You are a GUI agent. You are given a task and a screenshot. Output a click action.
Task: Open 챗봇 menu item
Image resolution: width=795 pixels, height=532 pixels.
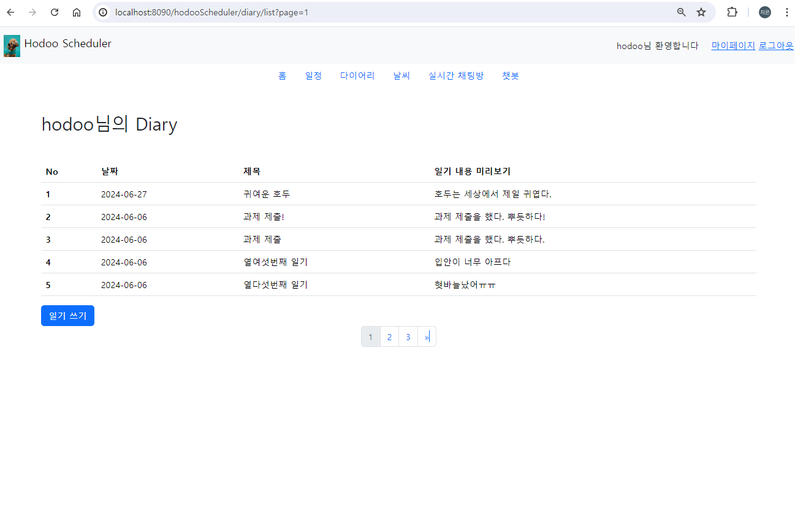click(x=511, y=75)
